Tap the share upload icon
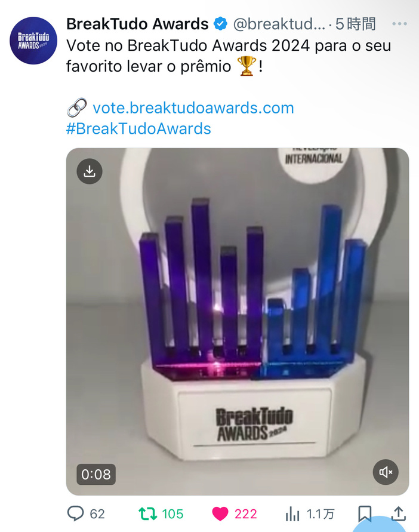The height and width of the screenshot is (532, 419). (x=399, y=513)
